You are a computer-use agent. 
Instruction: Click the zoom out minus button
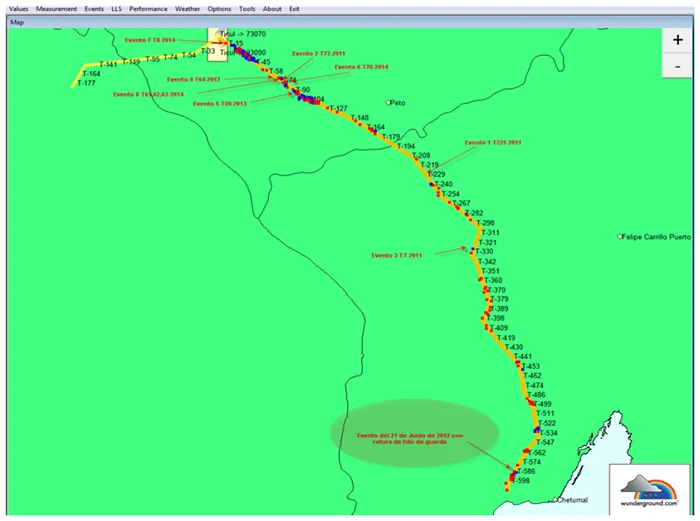point(678,66)
